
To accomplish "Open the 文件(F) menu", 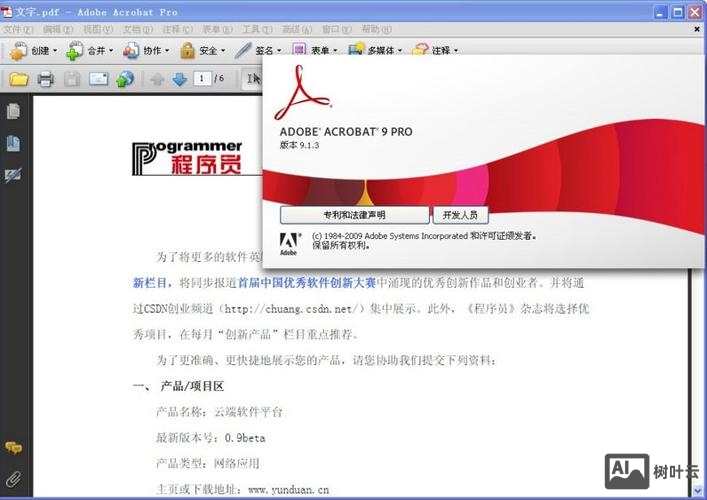I will point(18,29).
